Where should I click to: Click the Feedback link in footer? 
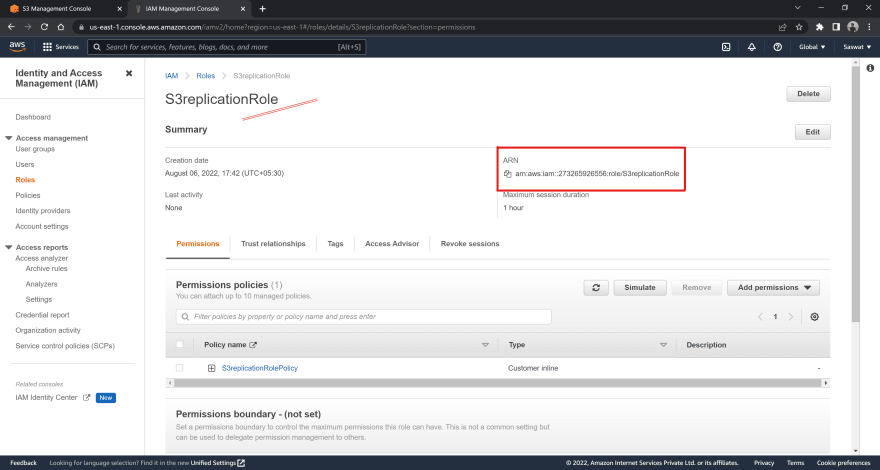24,463
